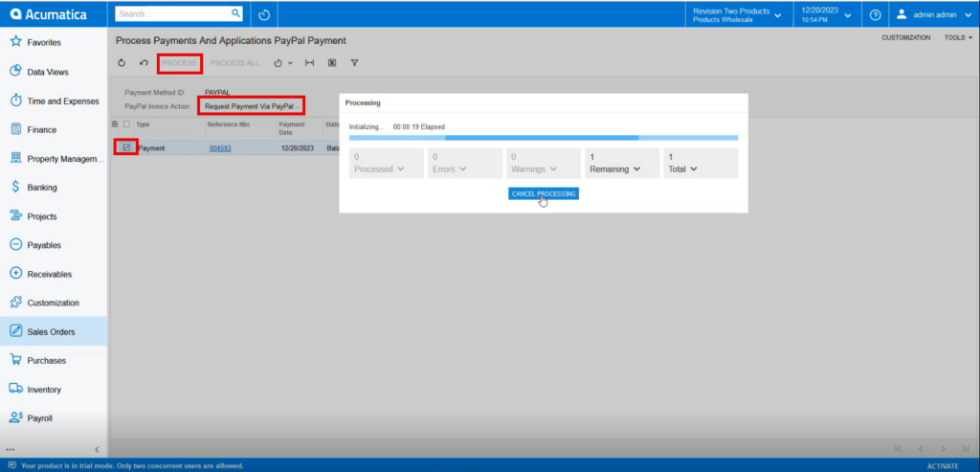Open the Time and Expenses sidebar icon
This screenshot has height=472, width=980.
point(16,101)
